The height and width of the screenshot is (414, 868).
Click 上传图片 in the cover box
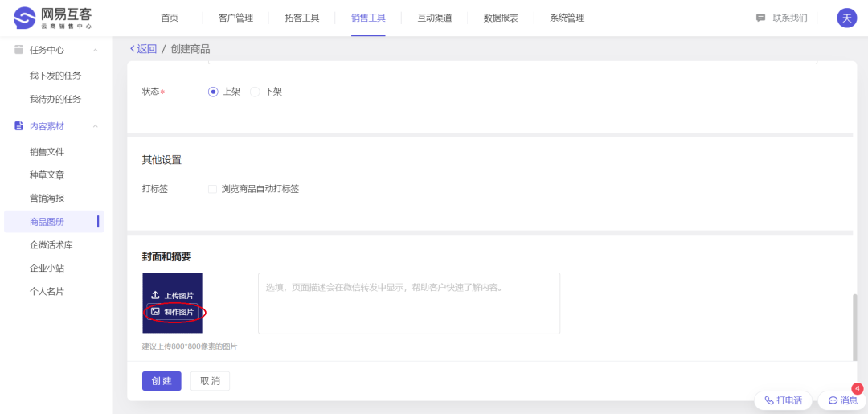[172, 295]
